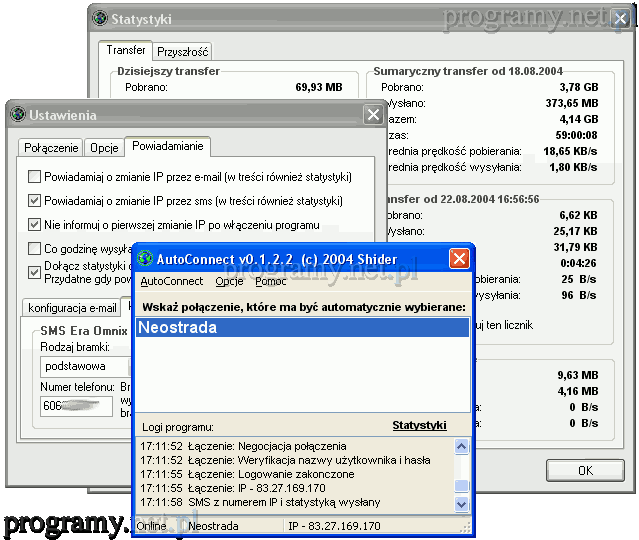The height and width of the screenshot is (540, 639).
Task: Open the AutoConnect menu
Action: point(171,282)
